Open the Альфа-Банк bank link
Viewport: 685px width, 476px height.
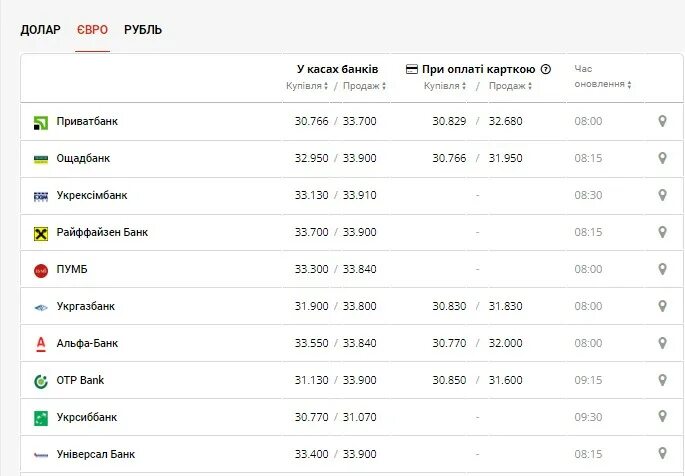point(87,343)
